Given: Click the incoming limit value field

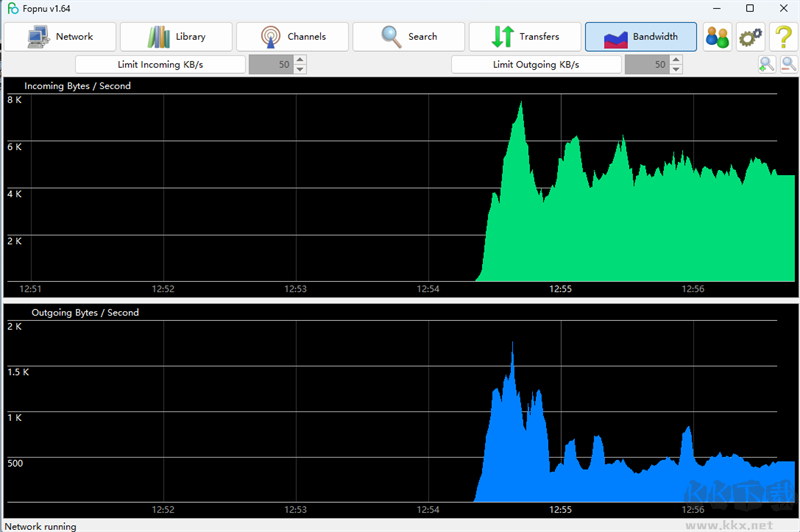Looking at the screenshot, I should click(x=270, y=65).
